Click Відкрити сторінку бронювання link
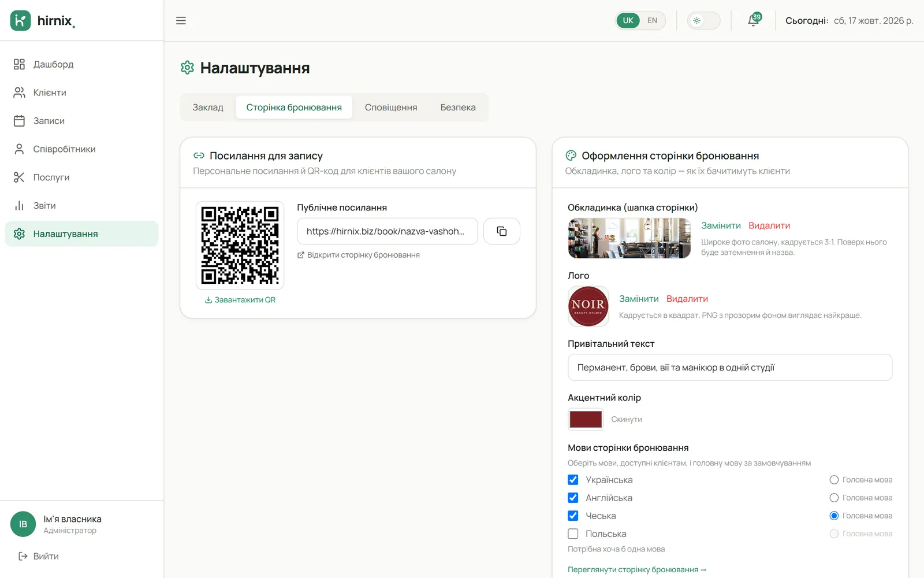Image resolution: width=924 pixels, height=578 pixels. pos(359,255)
